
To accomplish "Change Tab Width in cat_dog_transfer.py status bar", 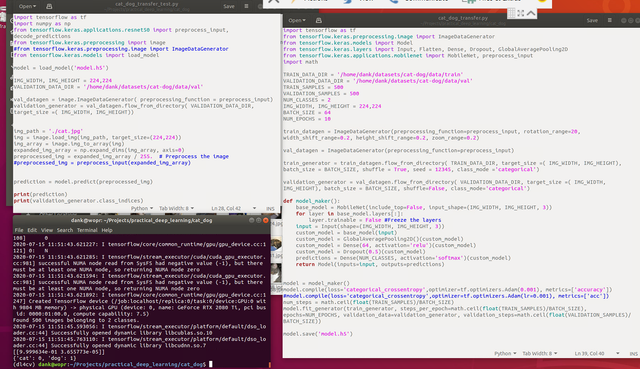I will click(540, 353).
